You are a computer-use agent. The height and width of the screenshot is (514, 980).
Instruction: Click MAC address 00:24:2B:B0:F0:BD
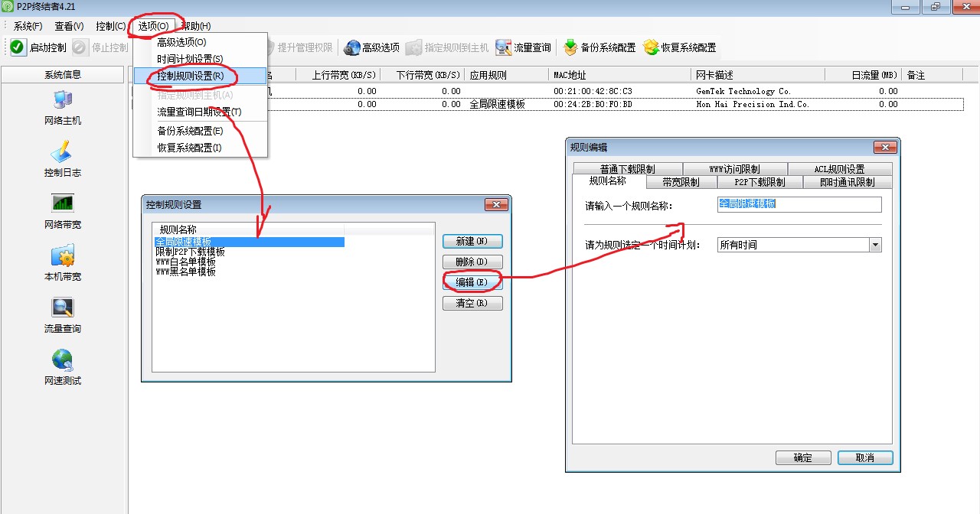coord(593,104)
